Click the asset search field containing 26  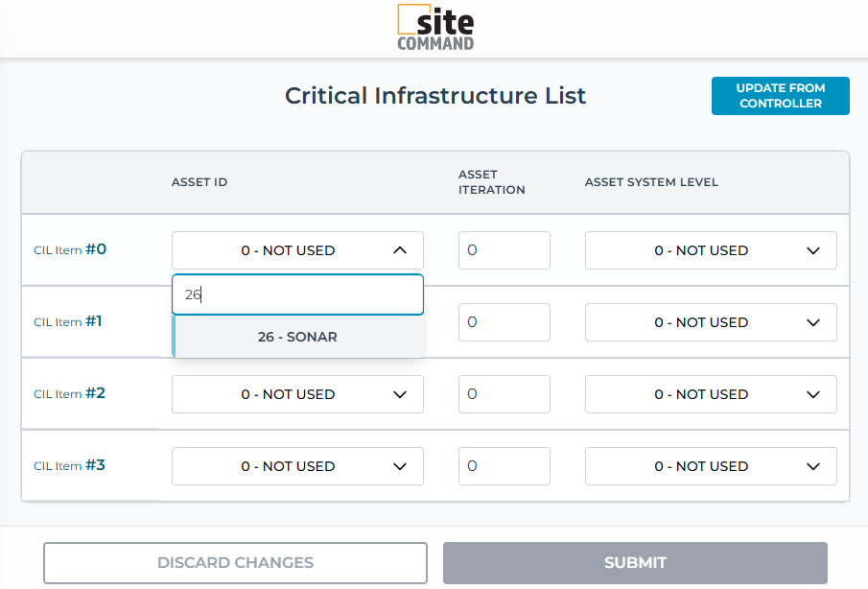point(297,295)
